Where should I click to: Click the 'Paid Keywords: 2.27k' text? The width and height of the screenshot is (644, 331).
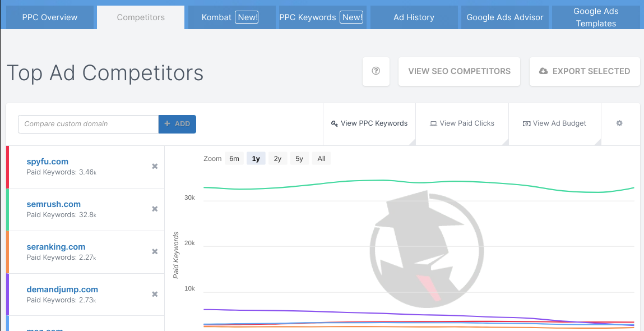tap(62, 258)
